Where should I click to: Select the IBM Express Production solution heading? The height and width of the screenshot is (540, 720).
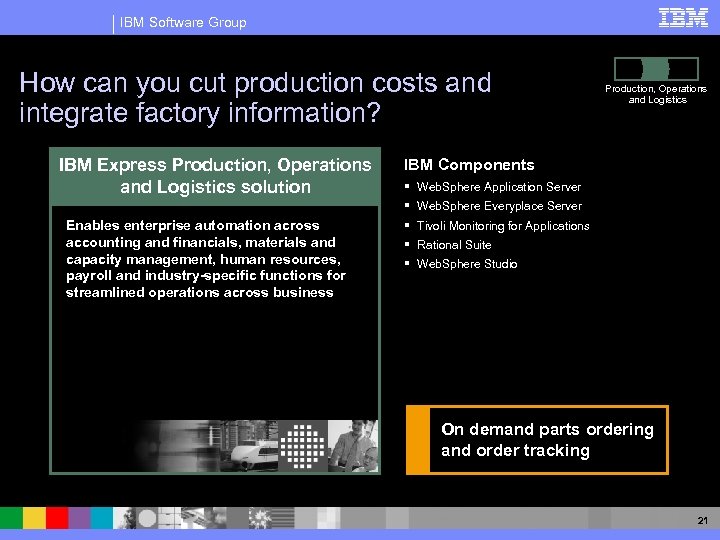point(215,176)
